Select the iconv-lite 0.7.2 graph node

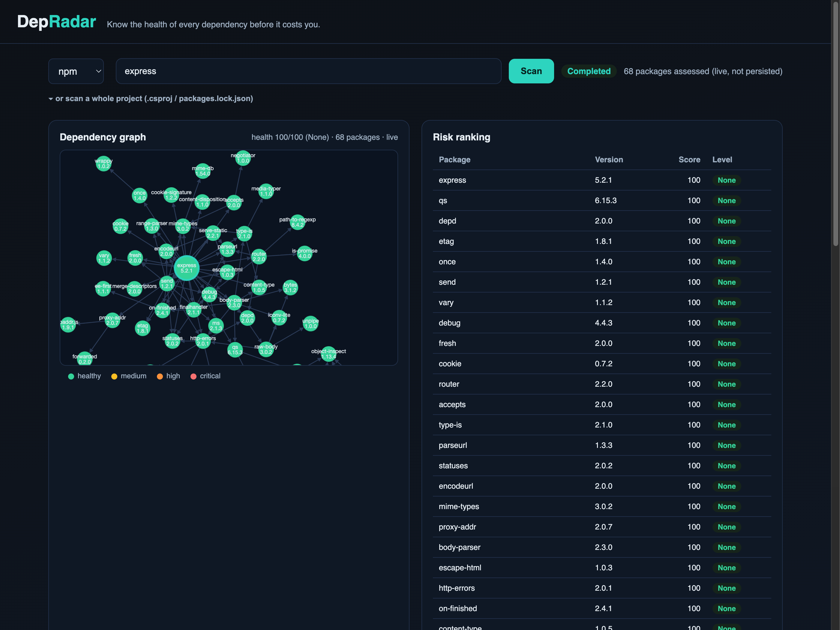coord(279,318)
